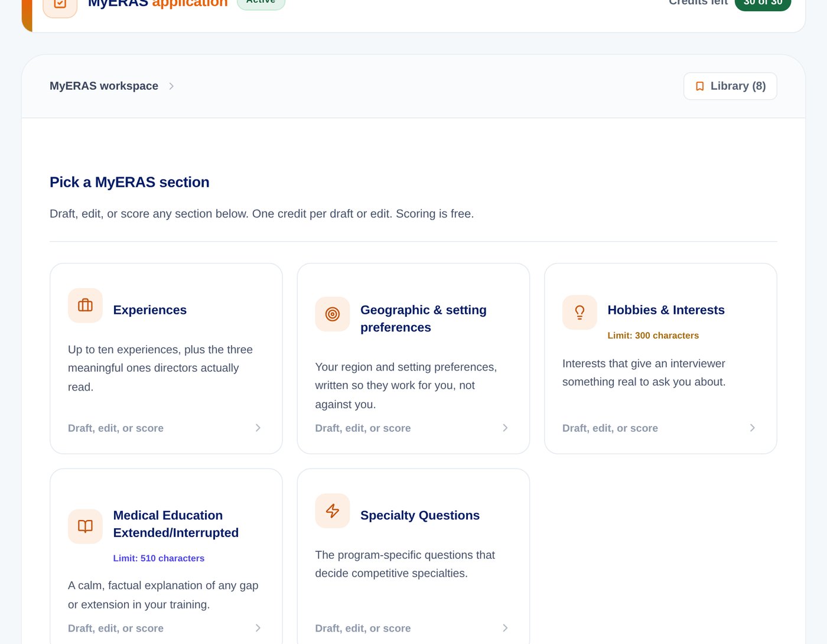Click 'Interests that give an interviewer' description
The width and height of the screenshot is (827, 644).
pos(644,373)
